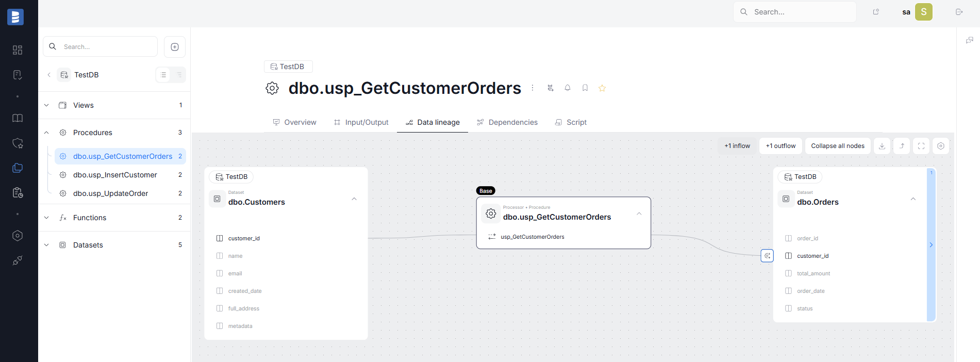
Task: Toggle the +1 inflow display
Action: click(737, 145)
